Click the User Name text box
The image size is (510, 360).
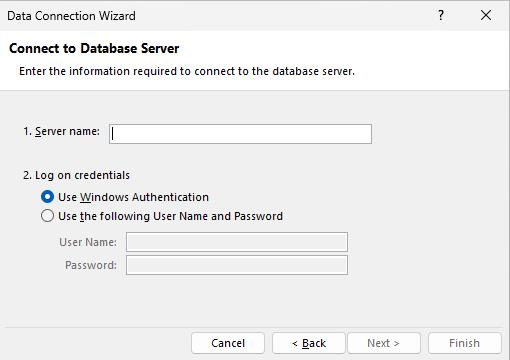237,242
